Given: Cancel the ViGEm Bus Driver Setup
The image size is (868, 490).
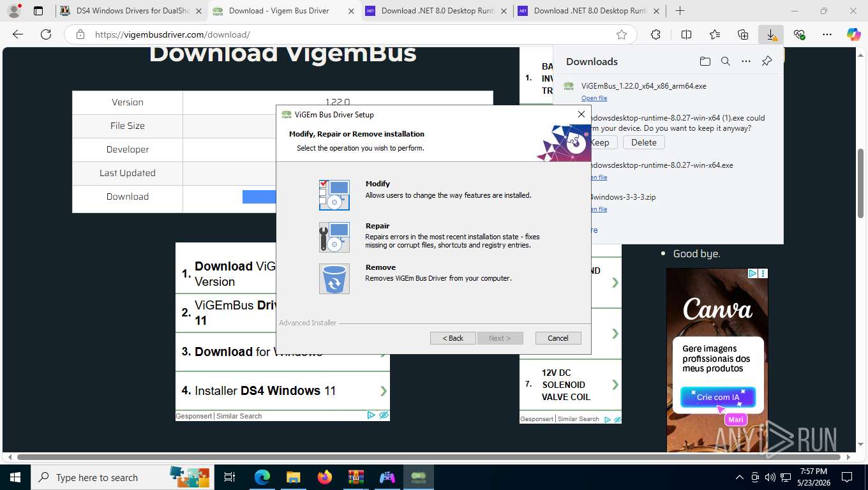Looking at the screenshot, I should point(558,338).
